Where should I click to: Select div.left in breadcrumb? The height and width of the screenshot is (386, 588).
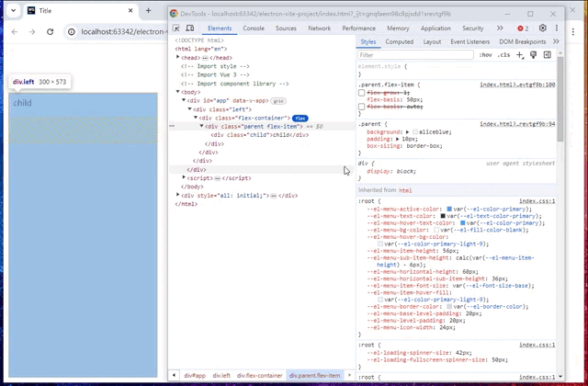221,376
